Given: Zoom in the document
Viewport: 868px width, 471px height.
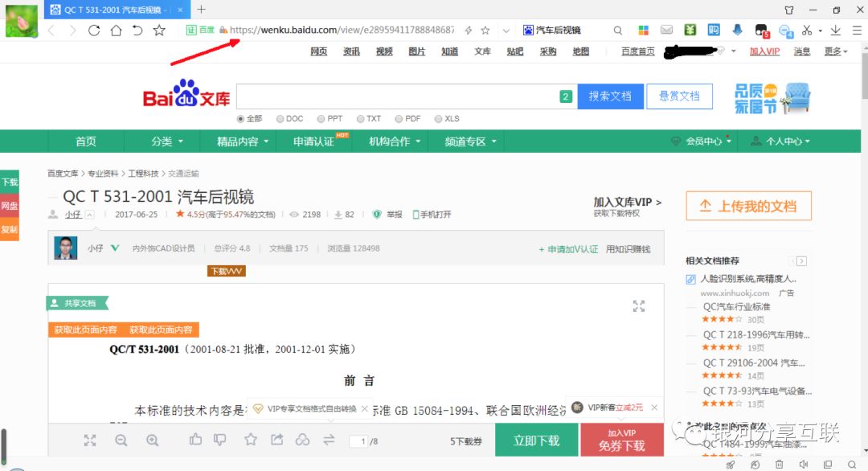Looking at the screenshot, I should (152, 440).
